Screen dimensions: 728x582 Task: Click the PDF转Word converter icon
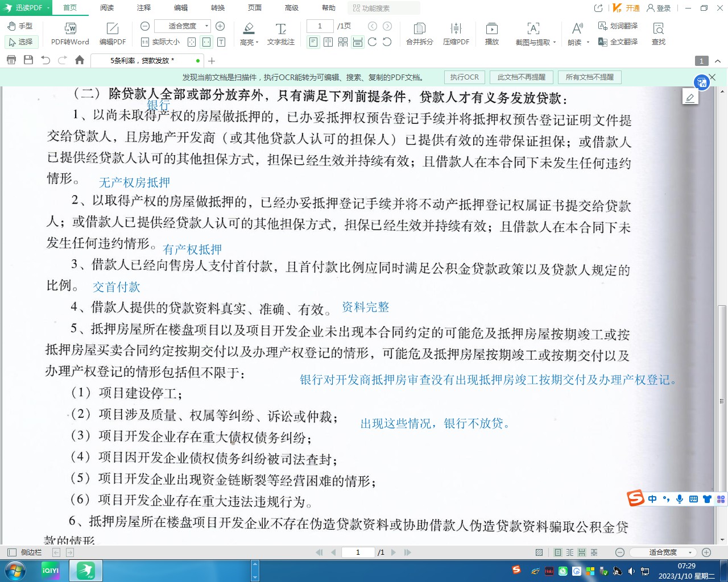(70, 28)
